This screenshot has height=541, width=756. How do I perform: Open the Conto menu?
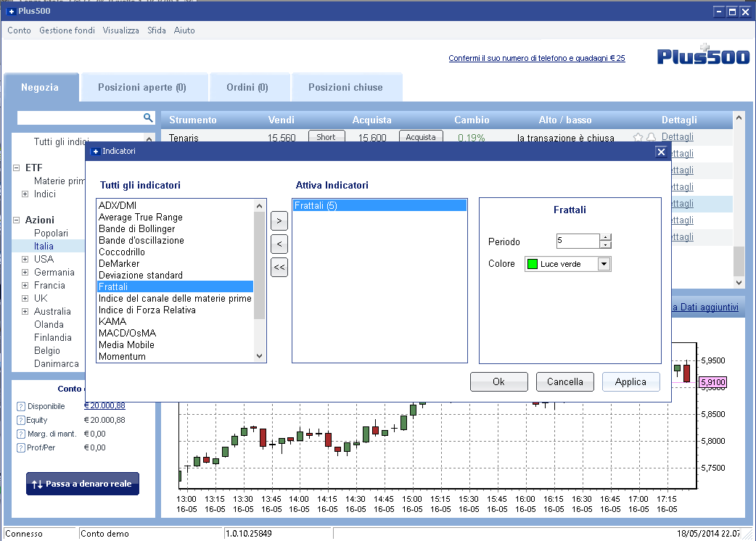tap(20, 30)
